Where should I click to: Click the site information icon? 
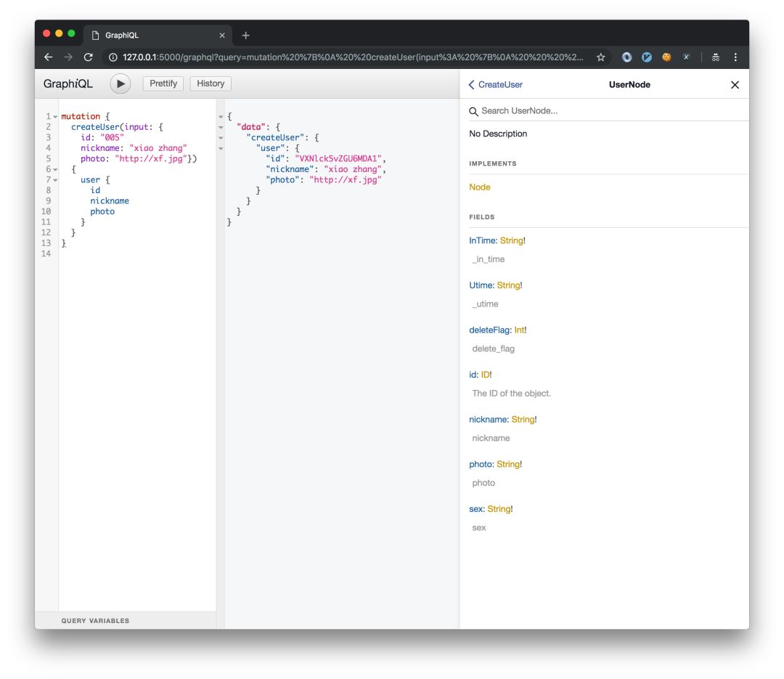(x=113, y=57)
